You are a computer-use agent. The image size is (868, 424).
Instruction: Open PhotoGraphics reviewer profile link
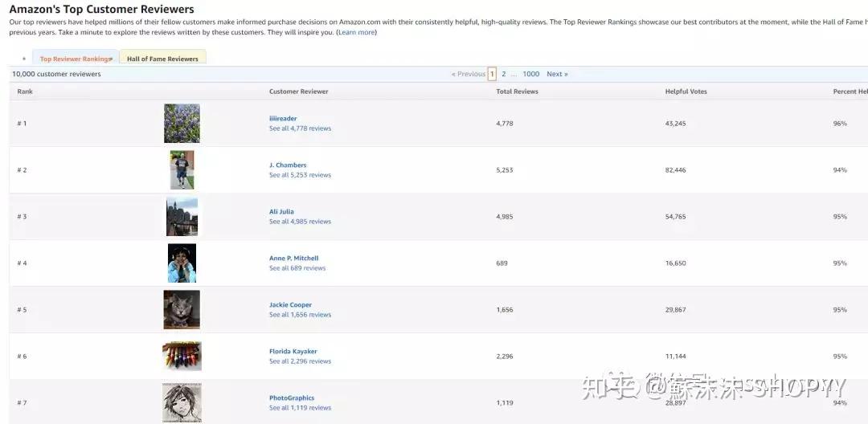(x=292, y=398)
